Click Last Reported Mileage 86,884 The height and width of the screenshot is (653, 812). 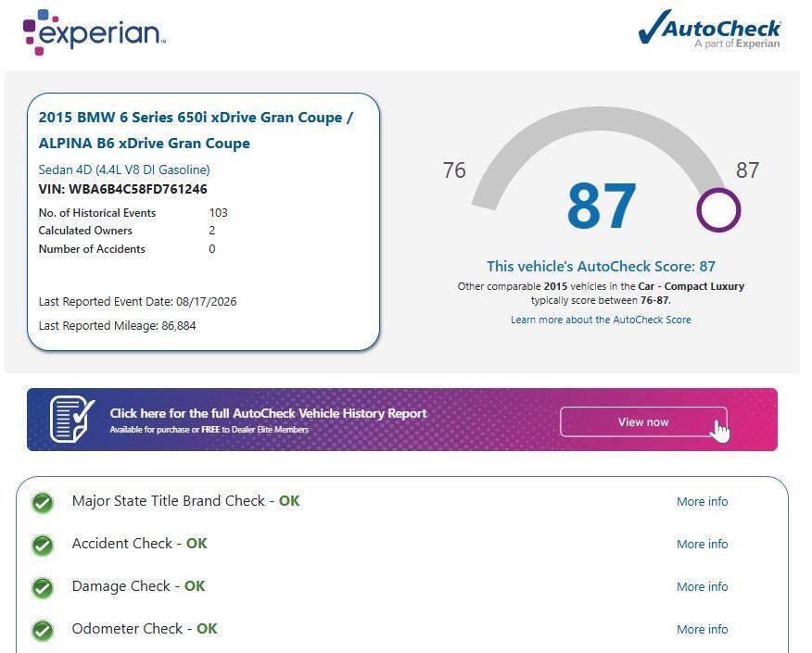point(117,325)
